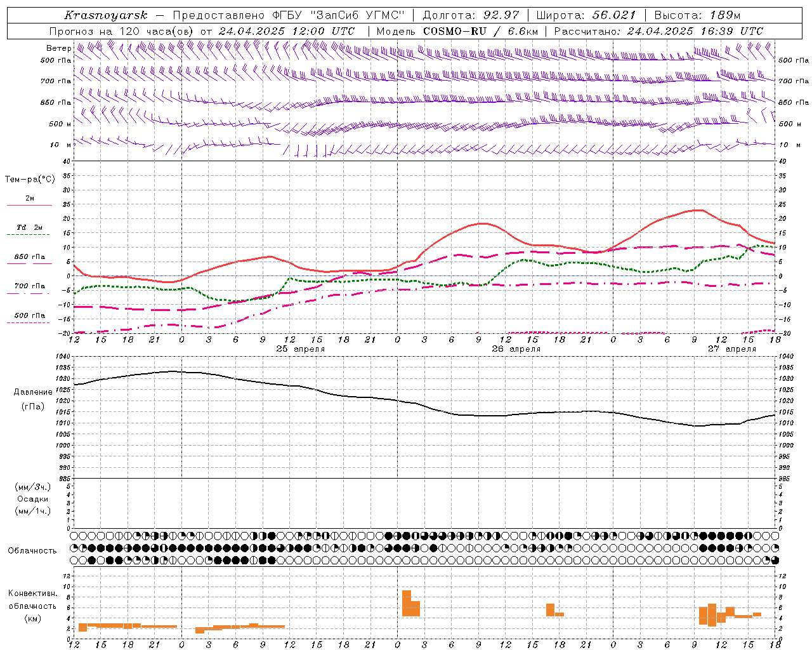Select the 'Модель COSMO-RU / 6.6км' label
This screenshot has width=812, height=650.
point(457,31)
